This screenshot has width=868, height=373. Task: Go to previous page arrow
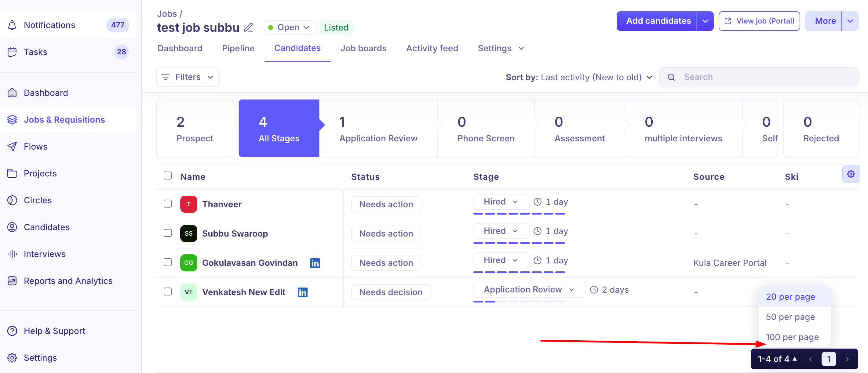coord(811,359)
